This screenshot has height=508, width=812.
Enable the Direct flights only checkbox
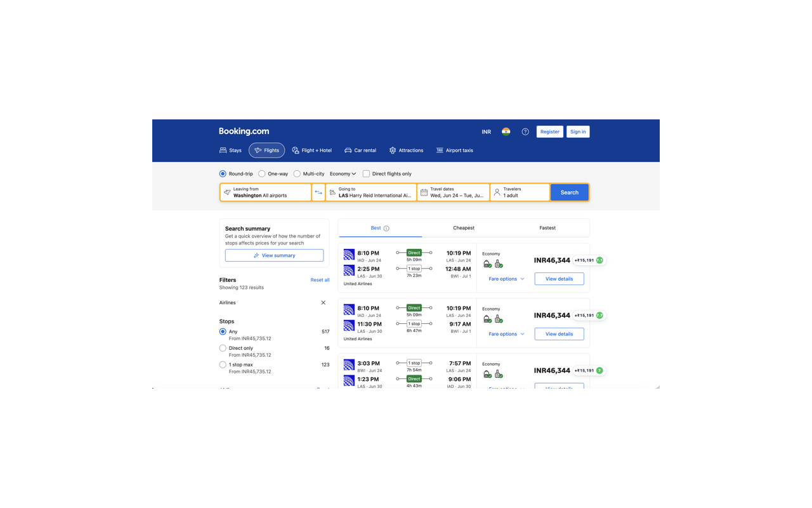click(366, 173)
